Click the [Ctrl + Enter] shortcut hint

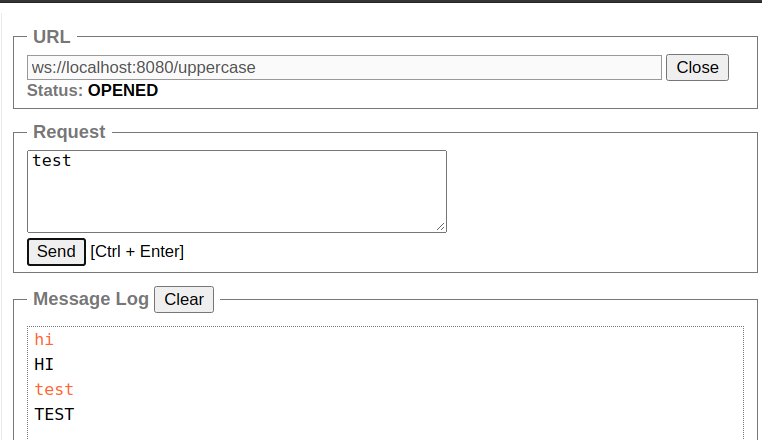[x=137, y=252]
